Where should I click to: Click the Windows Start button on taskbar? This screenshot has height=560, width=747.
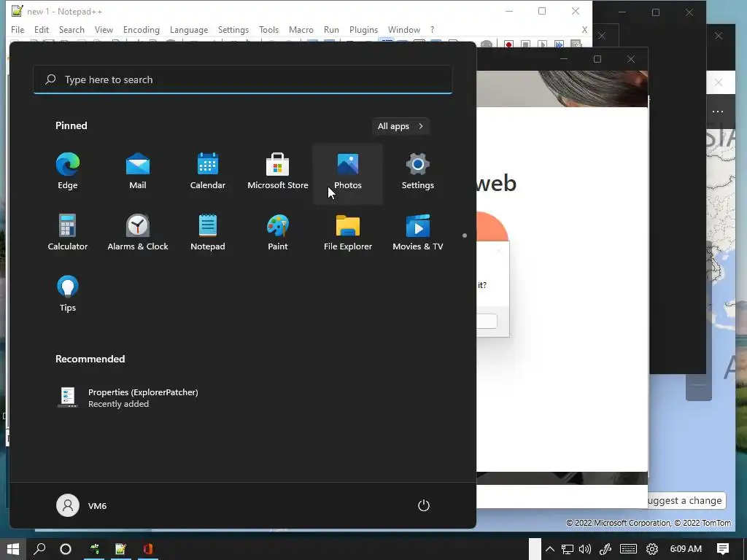coord(13,549)
